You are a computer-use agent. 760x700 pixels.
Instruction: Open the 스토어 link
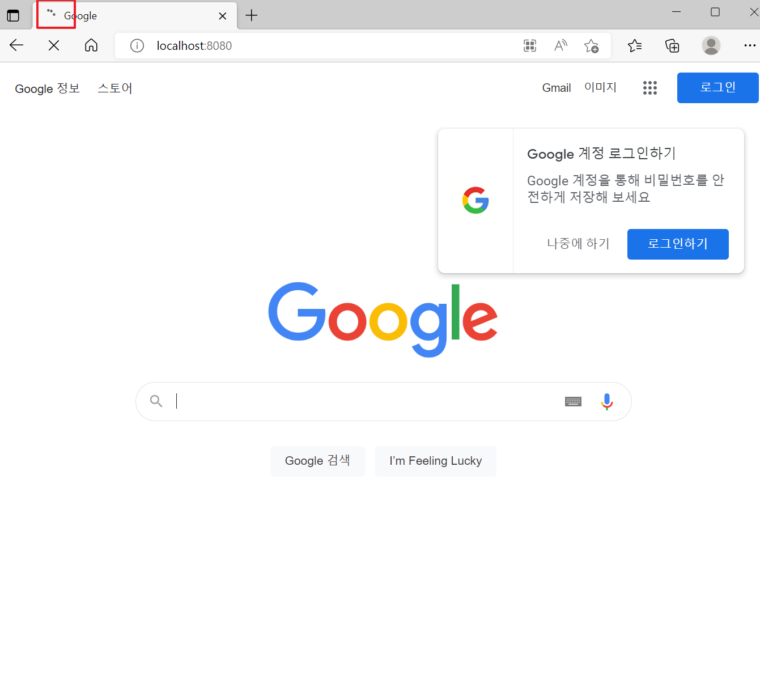(115, 88)
